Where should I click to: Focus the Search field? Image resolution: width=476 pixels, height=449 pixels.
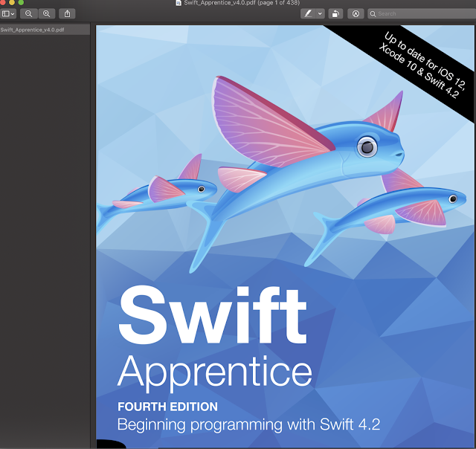tap(422, 13)
